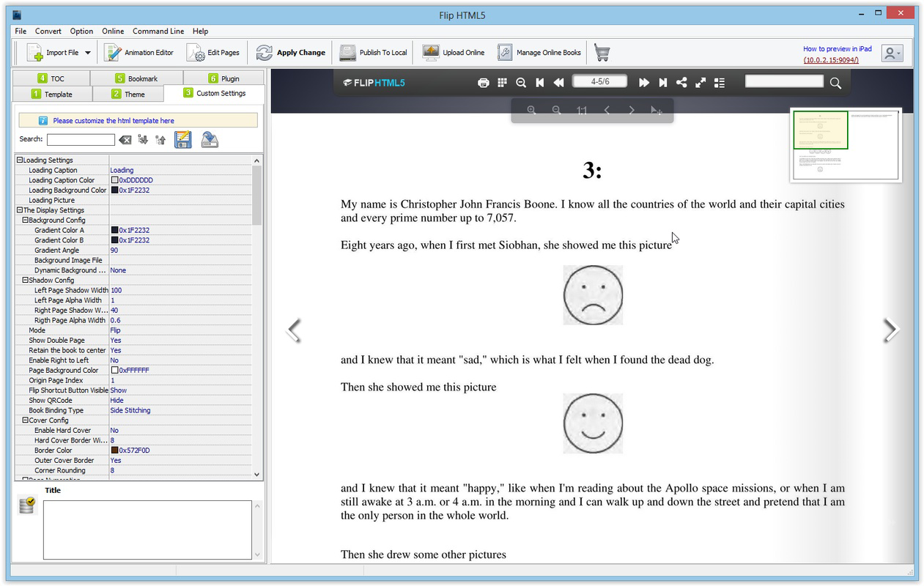Switch to the Template tab
The image size is (924, 586).
(x=52, y=94)
